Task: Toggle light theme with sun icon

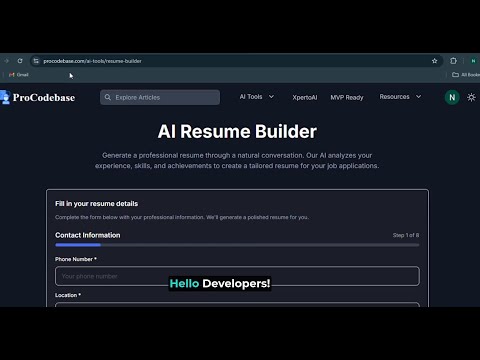Action: click(x=471, y=97)
